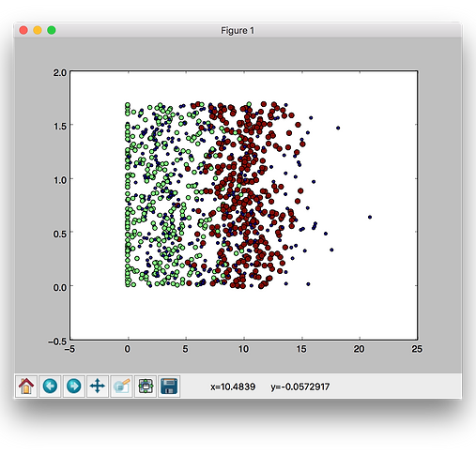Click the y-axis tick label 0.0
476x455 pixels.
click(x=60, y=287)
